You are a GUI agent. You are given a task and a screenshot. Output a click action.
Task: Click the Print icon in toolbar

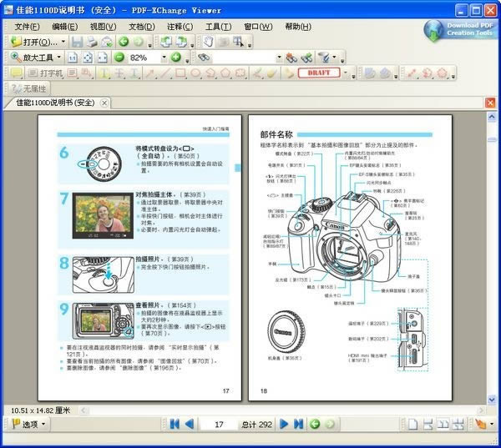point(92,42)
